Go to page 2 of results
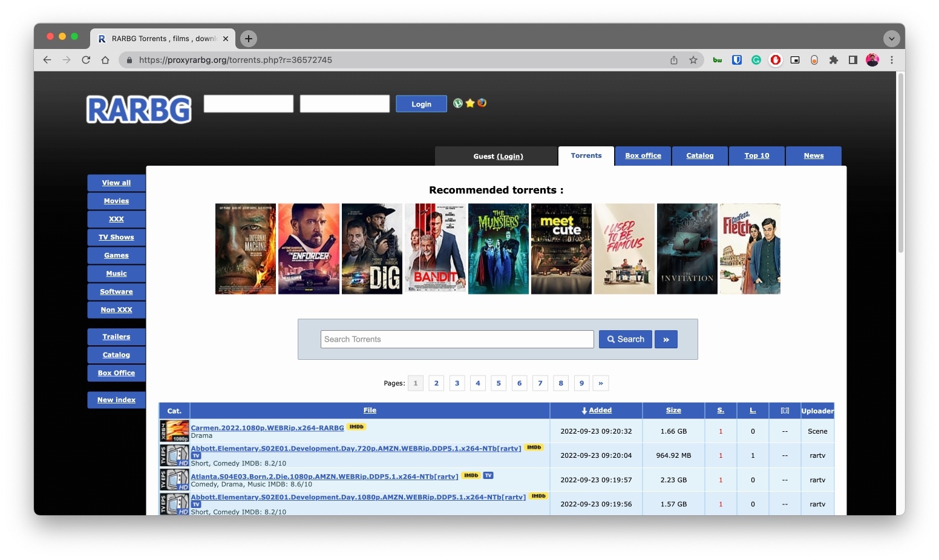939x560 pixels. pos(436,383)
